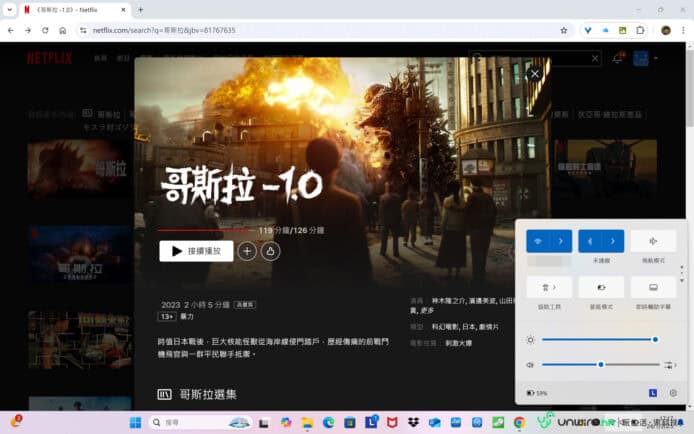Image resolution: width=694 pixels, height=434 pixels.
Task: Clear the Netflix search box text
Action: (x=595, y=58)
